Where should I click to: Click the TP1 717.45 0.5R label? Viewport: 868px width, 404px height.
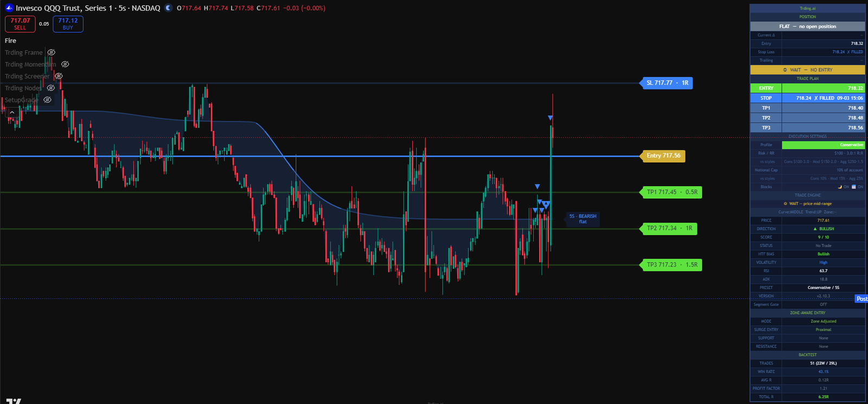coord(672,192)
